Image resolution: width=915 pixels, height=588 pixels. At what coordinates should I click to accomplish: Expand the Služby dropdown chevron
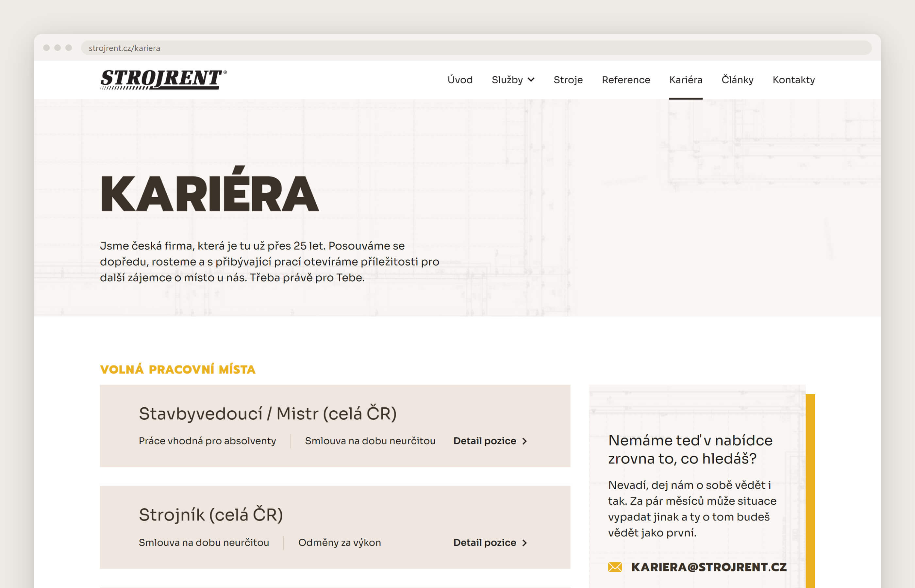(x=531, y=80)
